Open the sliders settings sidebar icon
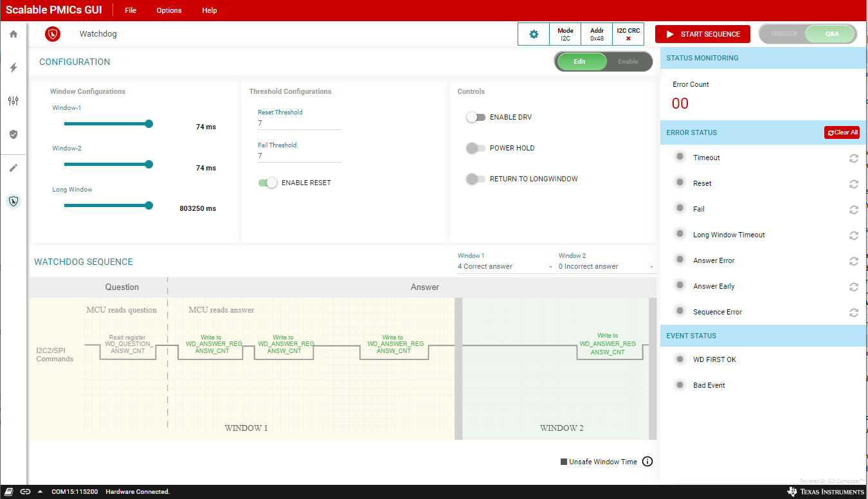This screenshot has height=499, width=868. (14, 101)
